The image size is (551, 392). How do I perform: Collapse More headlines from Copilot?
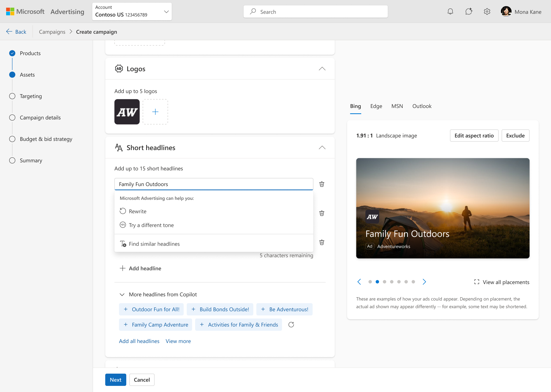tap(122, 295)
